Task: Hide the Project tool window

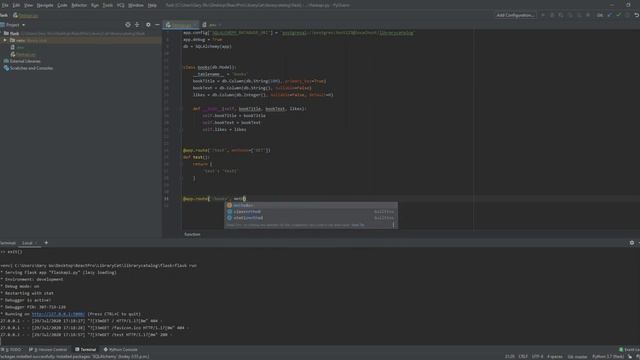Action: coord(157,25)
